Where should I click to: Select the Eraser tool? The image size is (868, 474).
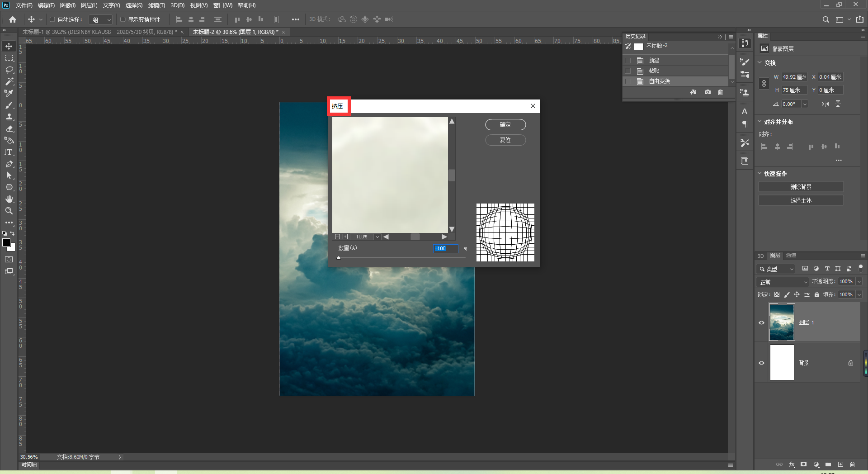click(9, 129)
